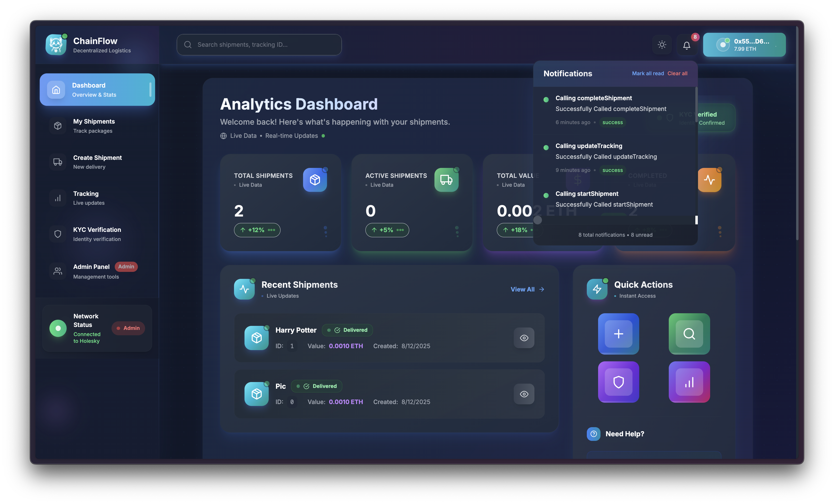Open wallet account dropdown 0x55...D6
The width and height of the screenshot is (834, 504).
tap(744, 45)
